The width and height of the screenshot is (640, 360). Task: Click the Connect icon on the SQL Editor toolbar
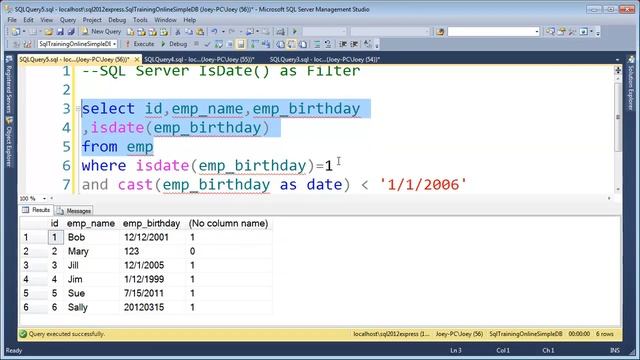[16, 44]
